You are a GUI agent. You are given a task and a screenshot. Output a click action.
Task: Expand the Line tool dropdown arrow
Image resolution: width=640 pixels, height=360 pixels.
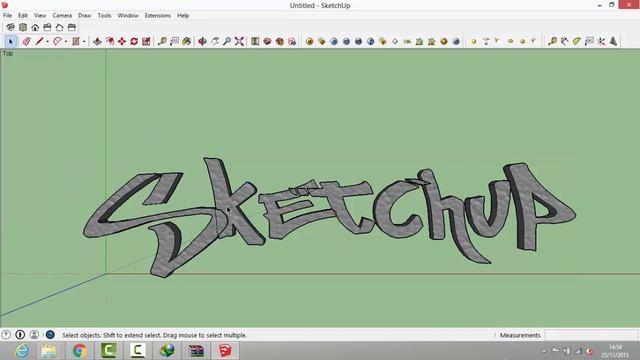coord(47,42)
